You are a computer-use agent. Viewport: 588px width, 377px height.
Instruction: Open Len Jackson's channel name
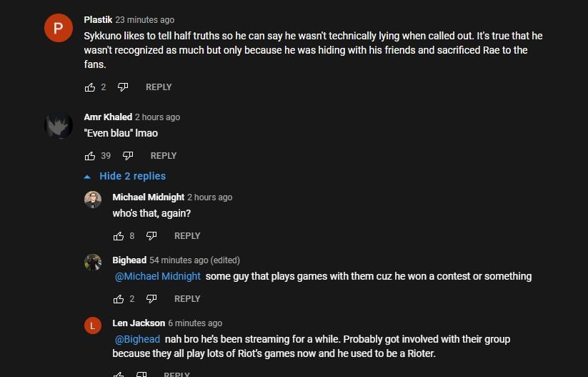click(x=139, y=323)
